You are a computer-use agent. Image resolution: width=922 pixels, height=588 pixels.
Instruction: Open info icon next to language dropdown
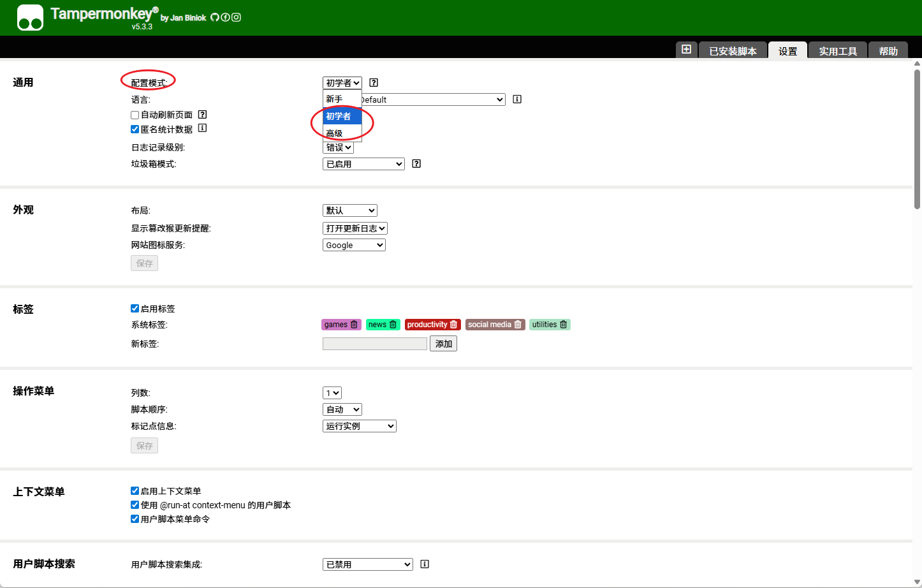(x=517, y=99)
